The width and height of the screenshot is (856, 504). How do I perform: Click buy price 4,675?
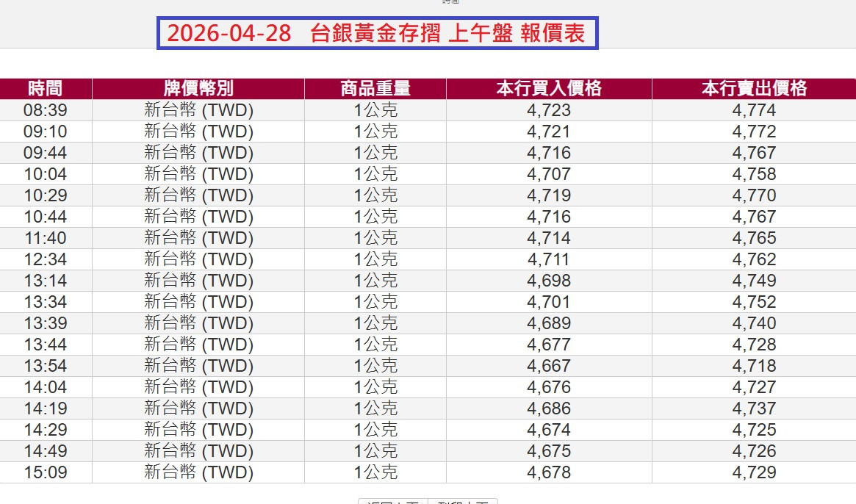tap(549, 451)
